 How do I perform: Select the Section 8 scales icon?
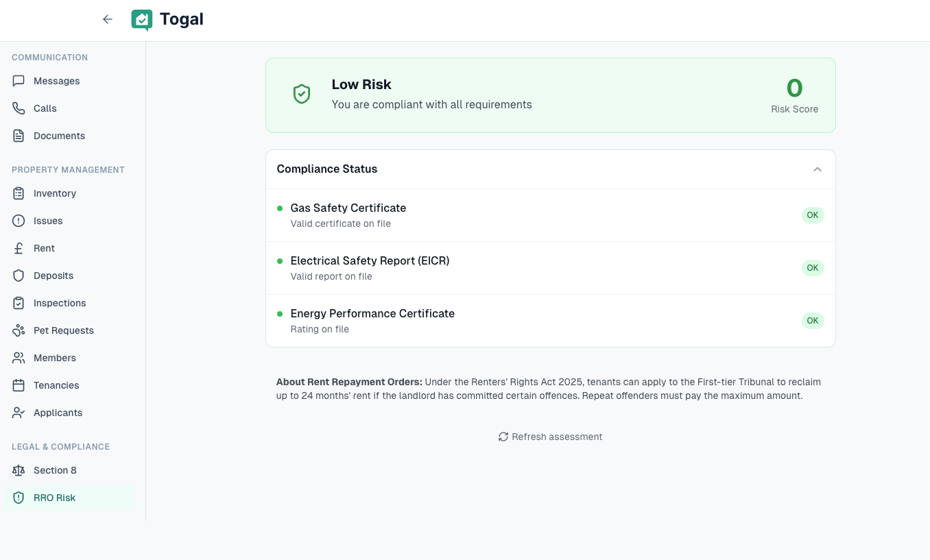(18, 470)
